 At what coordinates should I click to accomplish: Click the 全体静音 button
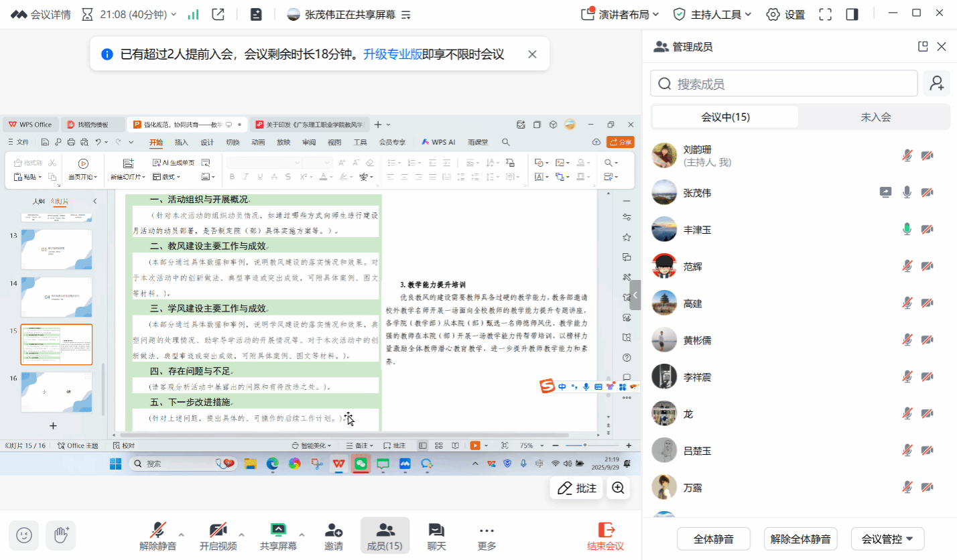click(x=713, y=539)
